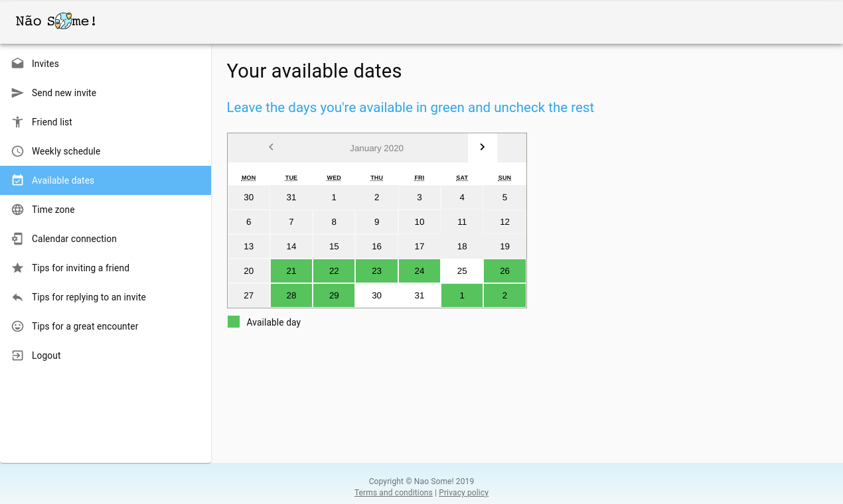Screen dimensions: 843x504
Task: Click the 'Available day' legend label
Action: tap(273, 322)
